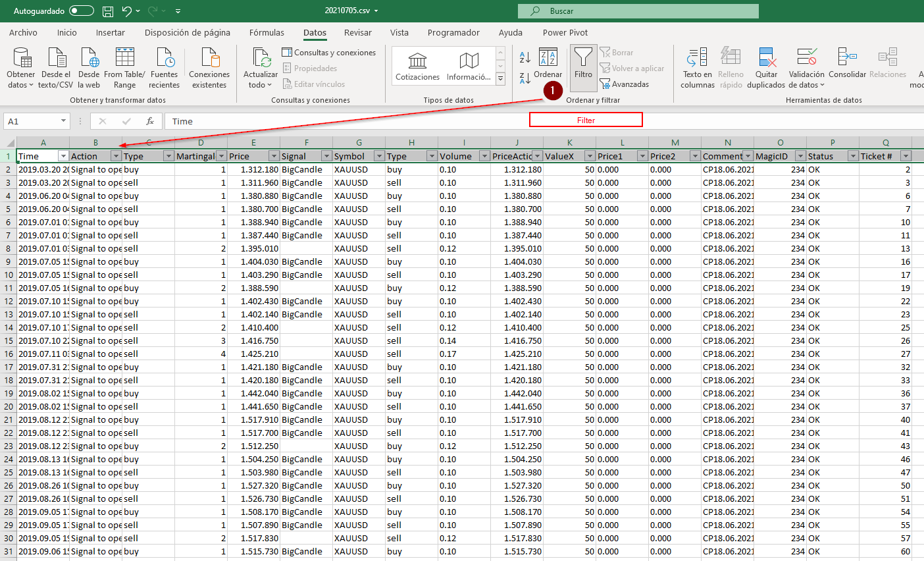Open the Action column filter dropdown

pos(116,156)
